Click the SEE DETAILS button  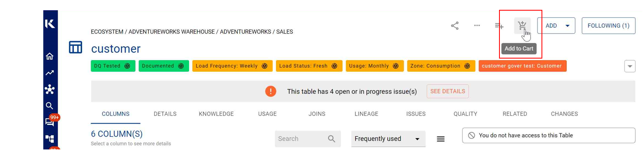448,91
